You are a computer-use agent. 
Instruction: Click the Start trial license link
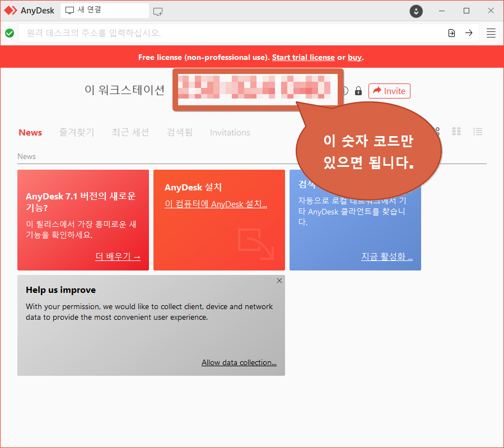(x=303, y=57)
